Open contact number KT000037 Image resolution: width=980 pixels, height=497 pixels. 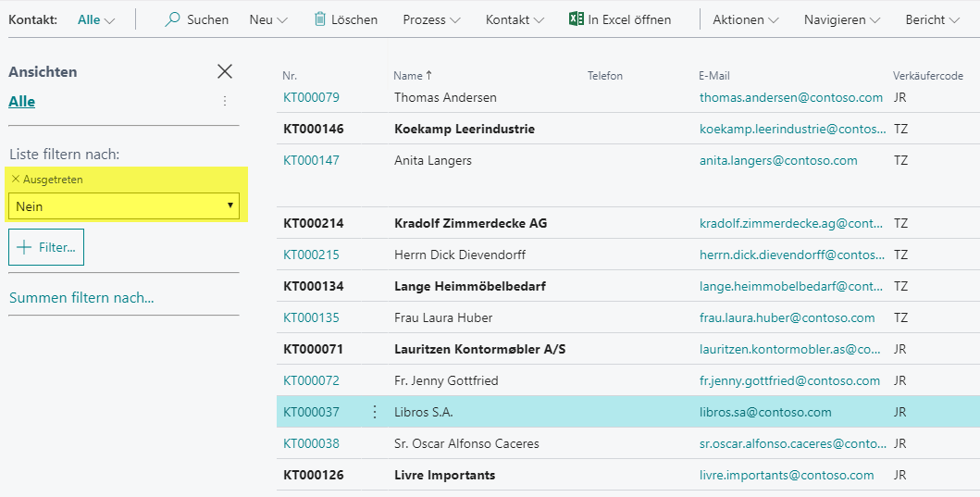311,412
